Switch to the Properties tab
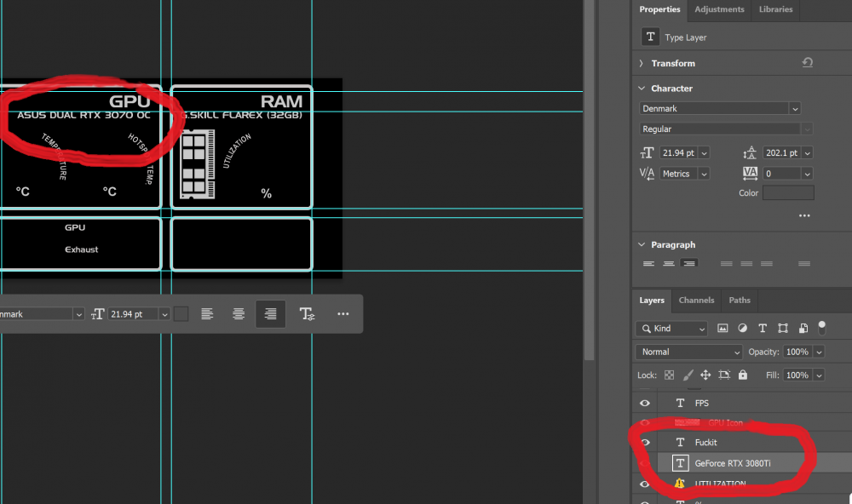852x504 pixels. pyautogui.click(x=659, y=9)
